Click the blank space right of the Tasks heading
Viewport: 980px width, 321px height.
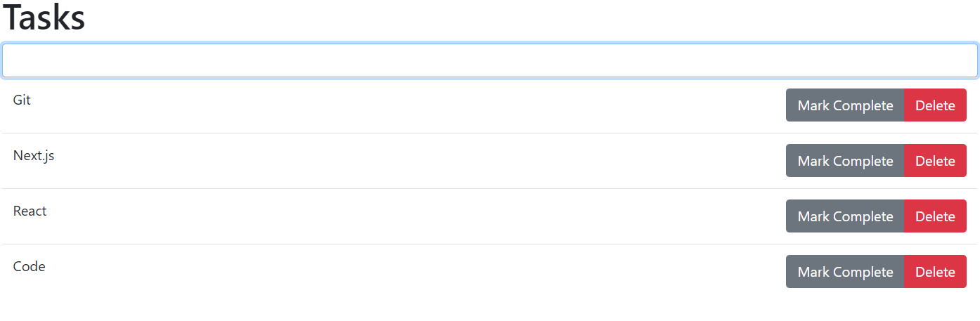click(x=527, y=18)
